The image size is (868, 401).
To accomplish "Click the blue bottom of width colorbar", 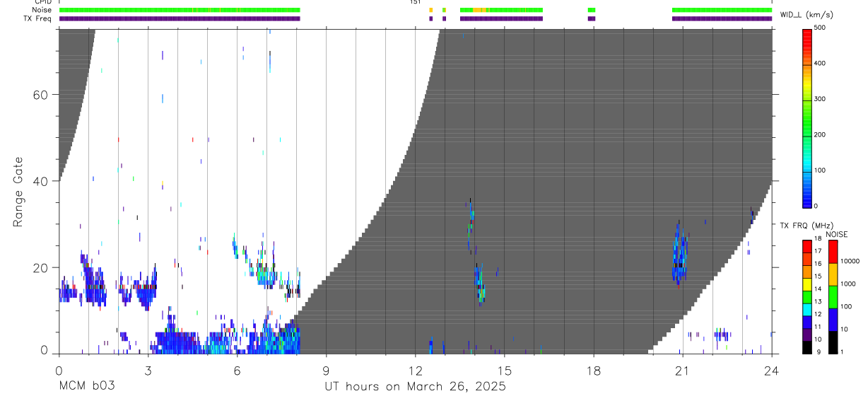I will pyautogui.click(x=807, y=198).
